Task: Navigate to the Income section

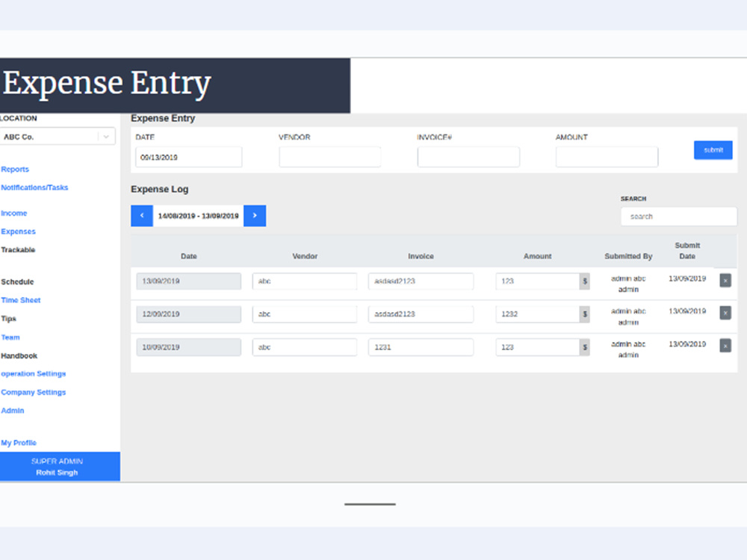Action: (x=14, y=213)
